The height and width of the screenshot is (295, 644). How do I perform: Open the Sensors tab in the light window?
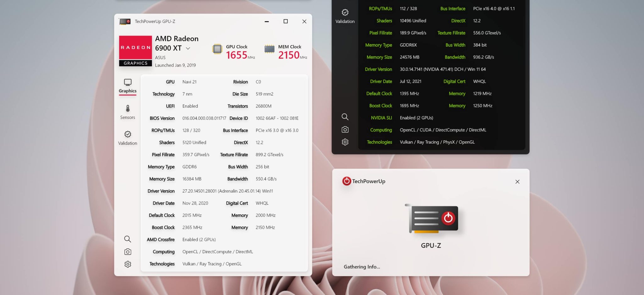tap(127, 112)
